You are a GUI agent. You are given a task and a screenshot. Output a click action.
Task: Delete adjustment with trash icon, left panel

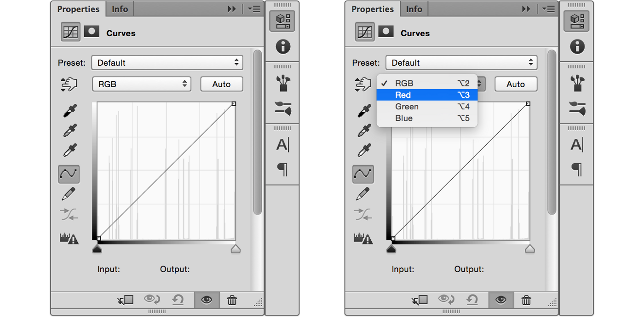click(x=232, y=300)
